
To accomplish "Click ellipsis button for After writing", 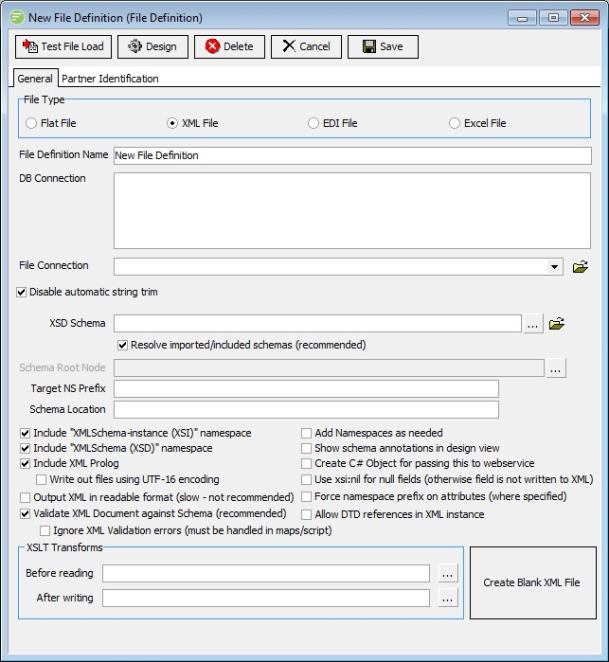I will 448,599.
